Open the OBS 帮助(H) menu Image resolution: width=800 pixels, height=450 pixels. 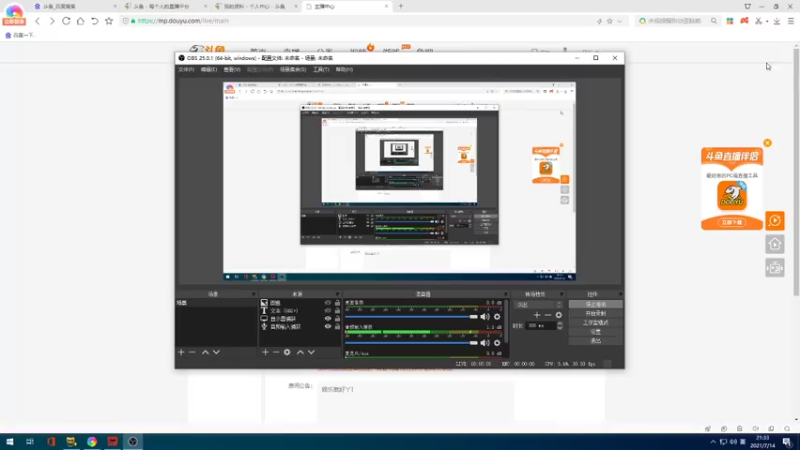(344, 69)
